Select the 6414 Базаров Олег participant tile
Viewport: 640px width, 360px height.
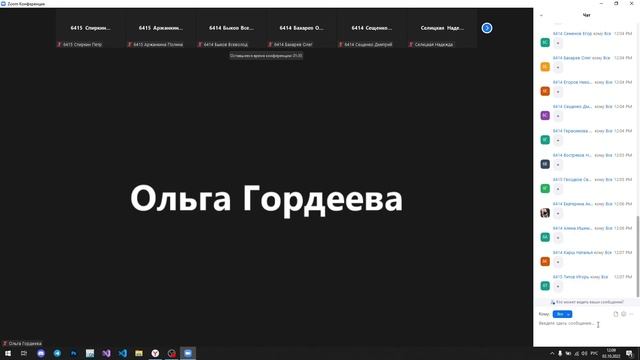point(301,30)
